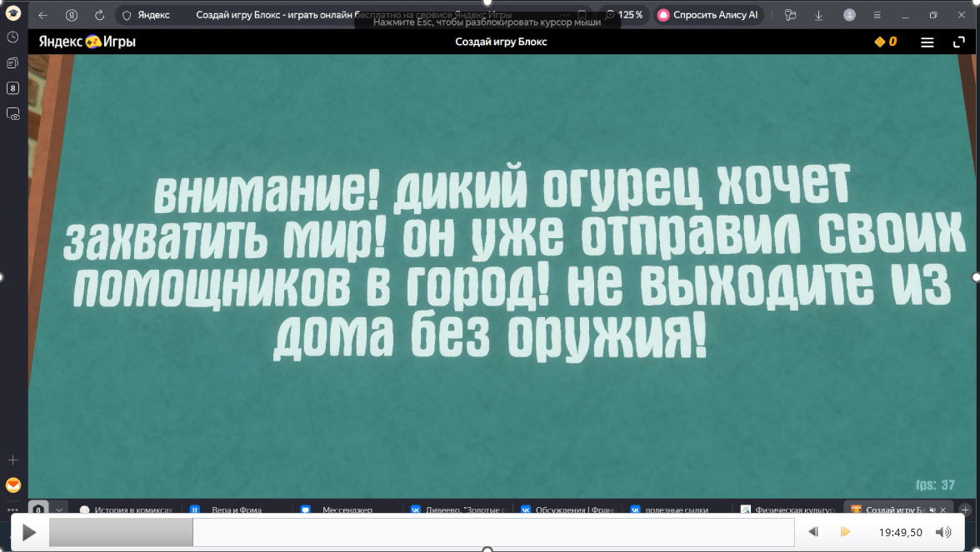Ask Alice AI with the Спросить Алису AI button
The width and height of the screenshot is (980, 552).
708,15
